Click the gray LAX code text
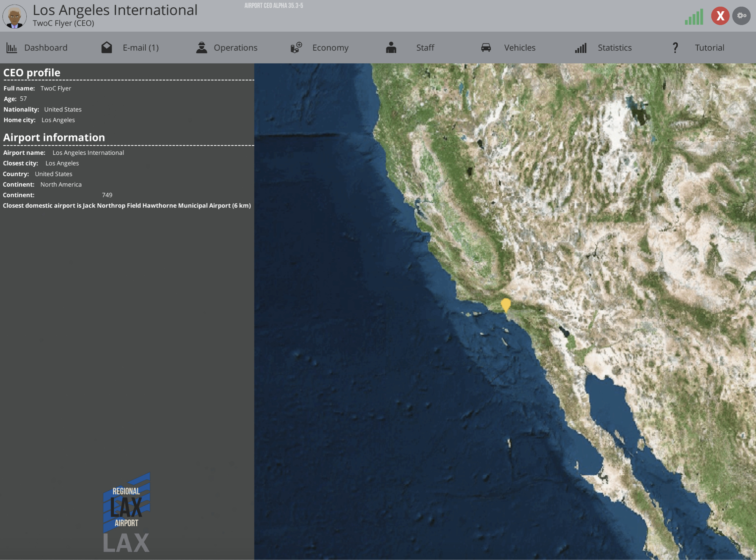The height and width of the screenshot is (560, 756). 126,543
